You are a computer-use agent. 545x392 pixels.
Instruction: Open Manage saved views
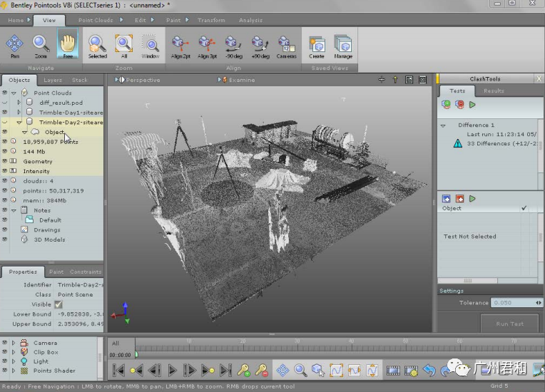tap(343, 44)
